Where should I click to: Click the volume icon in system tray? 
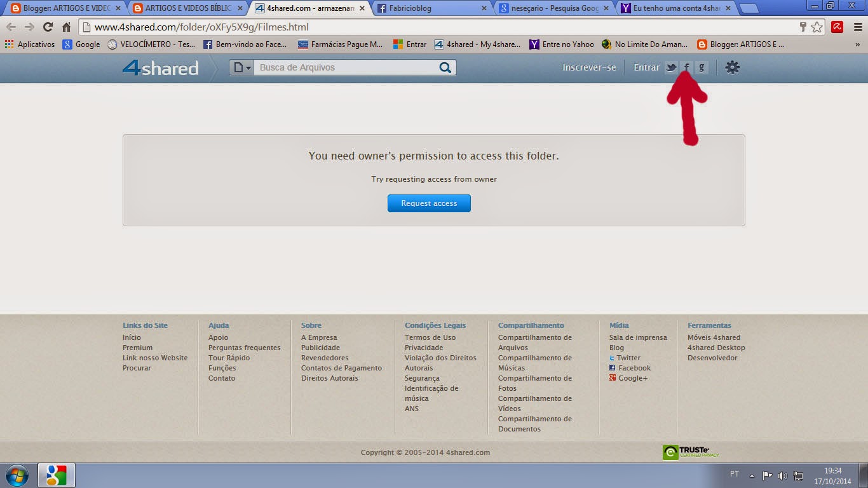click(x=783, y=475)
